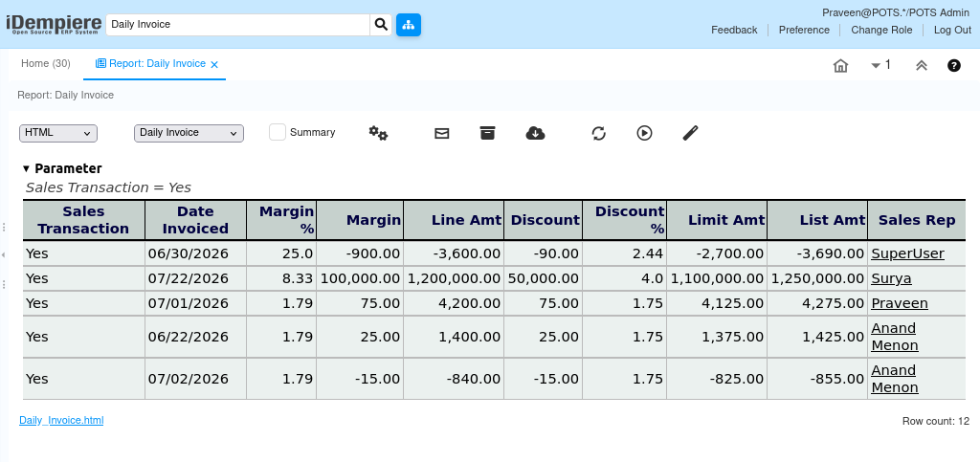Open the Daily Invoice print format dropdown

pos(189,133)
